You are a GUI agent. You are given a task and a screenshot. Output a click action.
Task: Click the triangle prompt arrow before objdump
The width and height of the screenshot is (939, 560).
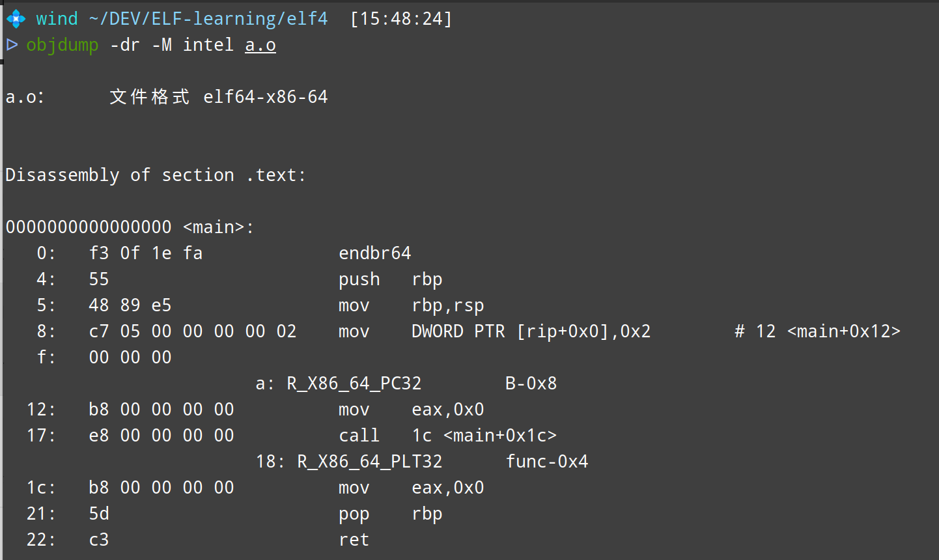tap(12, 45)
